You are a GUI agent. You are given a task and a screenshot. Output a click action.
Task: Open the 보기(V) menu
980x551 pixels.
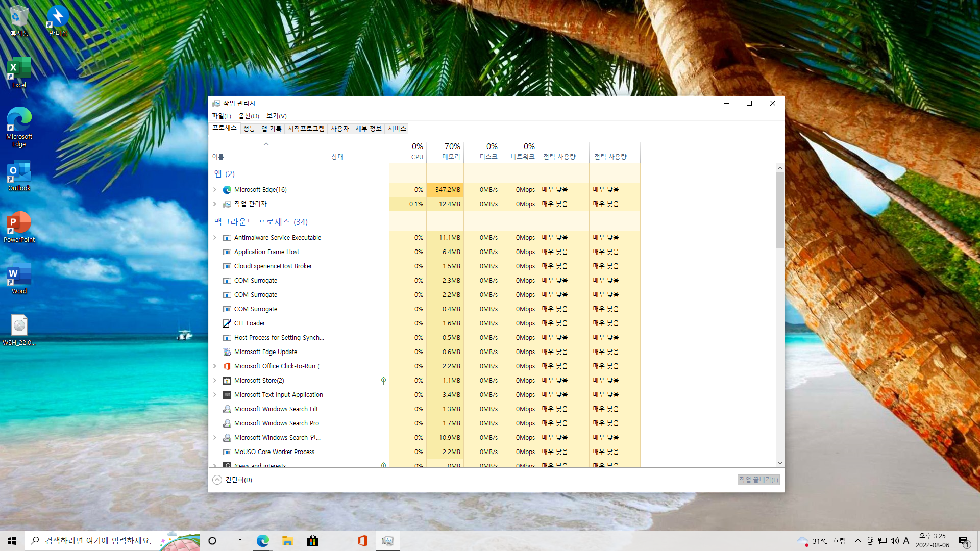[276, 116]
